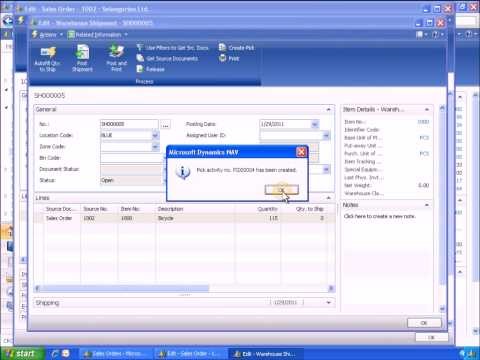Image resolution: width=480 pixels, height=360 pixels.
Task: Collapse the General FastTab
Action: click(x=328, y=109)
